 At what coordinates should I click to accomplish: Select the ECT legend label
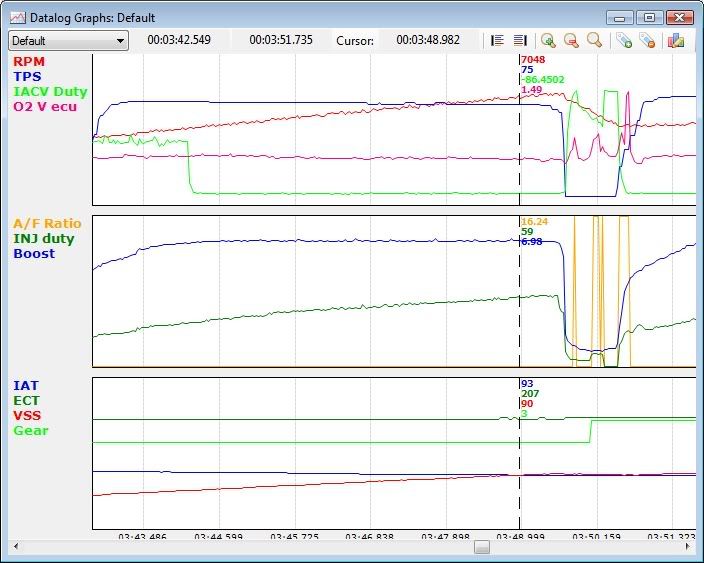click(26, 400)
